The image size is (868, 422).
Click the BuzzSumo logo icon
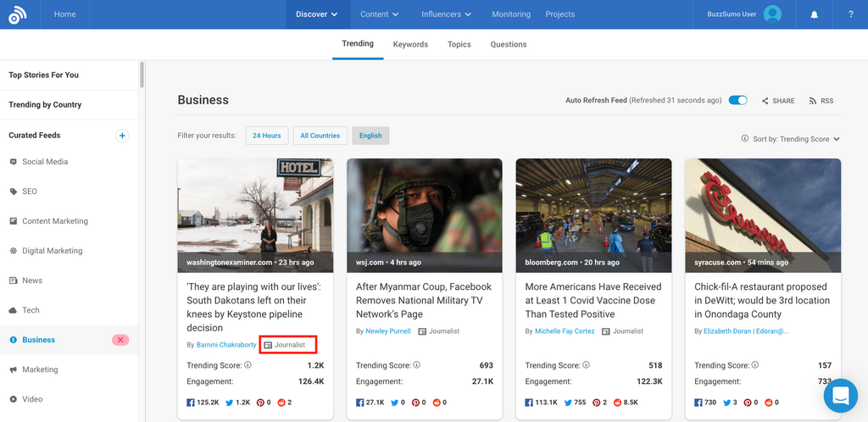pos(18,14)
